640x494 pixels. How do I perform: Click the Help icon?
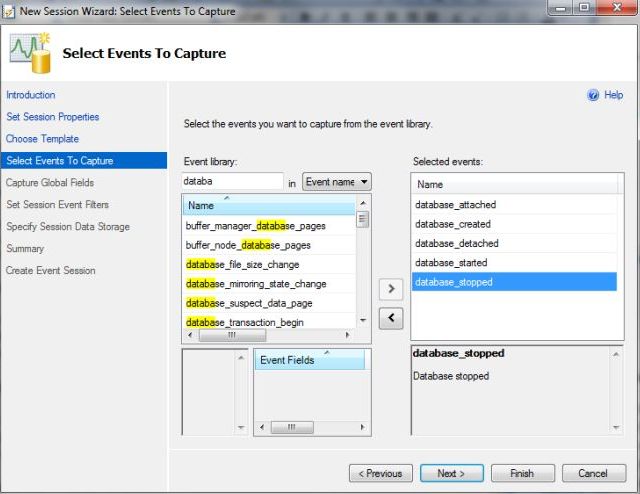pyautogui.click(x=593, y=95)
